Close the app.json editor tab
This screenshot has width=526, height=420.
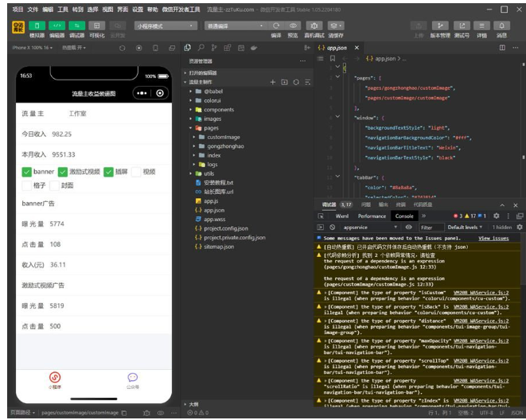click(x=357, y=48)
